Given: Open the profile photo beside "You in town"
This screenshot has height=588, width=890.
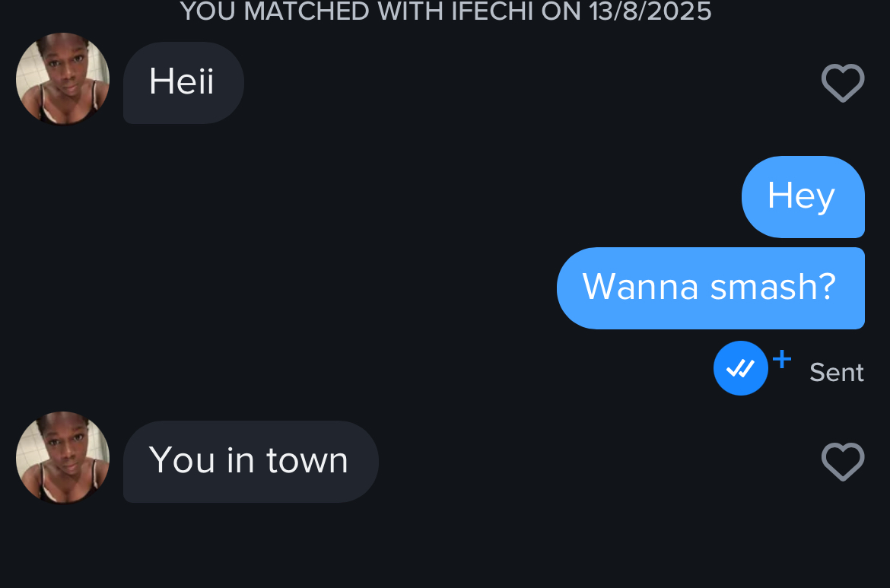Looking at the screenshot, I should click(63, 459).
